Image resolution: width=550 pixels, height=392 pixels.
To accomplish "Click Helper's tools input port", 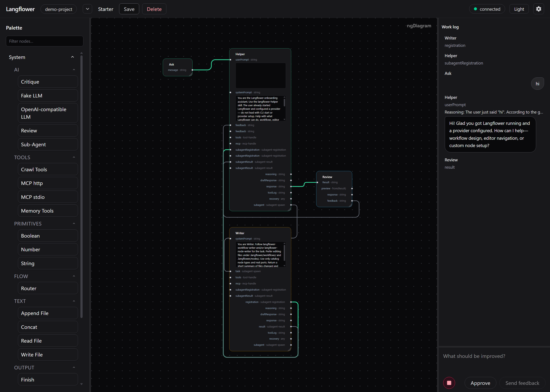I will [230, 138].
